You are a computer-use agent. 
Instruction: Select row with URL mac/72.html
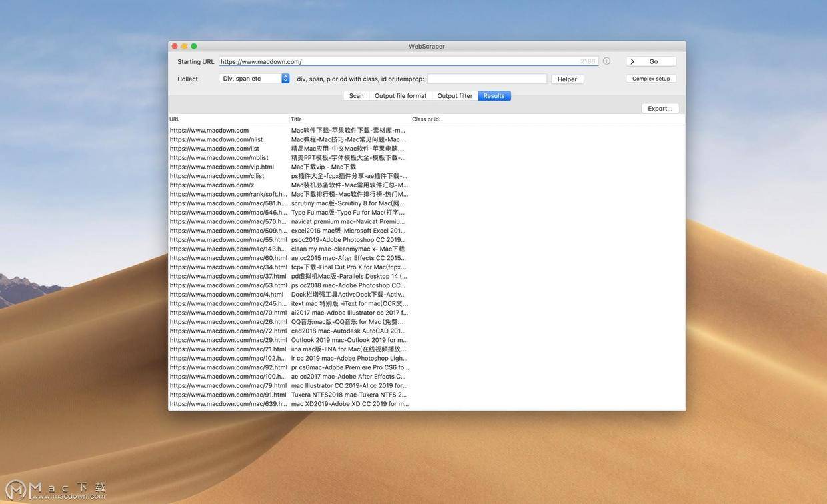tap(427, 331)
